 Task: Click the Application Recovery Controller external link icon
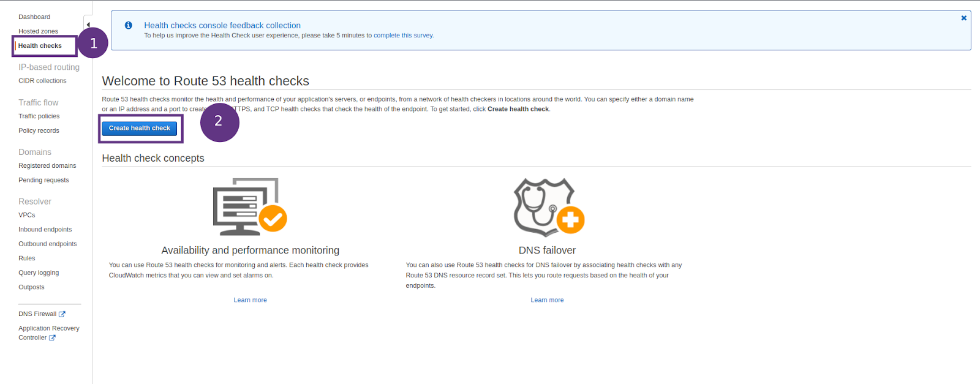click(x=52, y=338)
